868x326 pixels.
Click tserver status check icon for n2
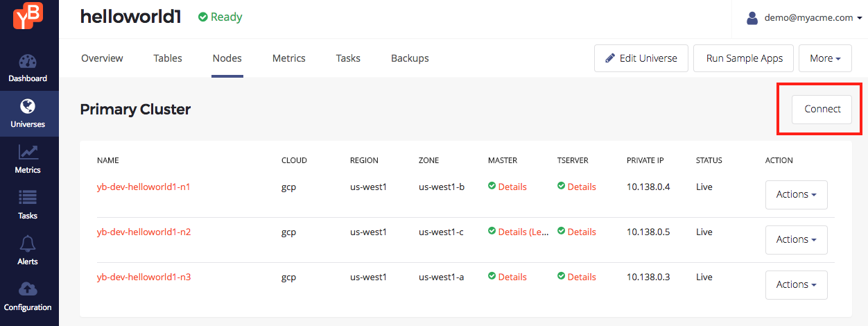[x=561, y=231]
